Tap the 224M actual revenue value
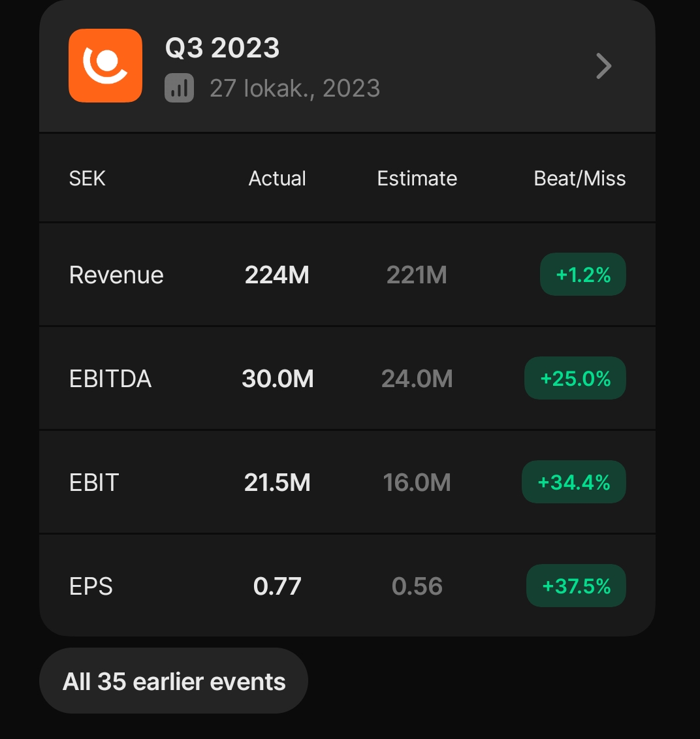Image resolution: width=700 pixels, height=739 pixels. pyautogui.click(x=277, y=275)
